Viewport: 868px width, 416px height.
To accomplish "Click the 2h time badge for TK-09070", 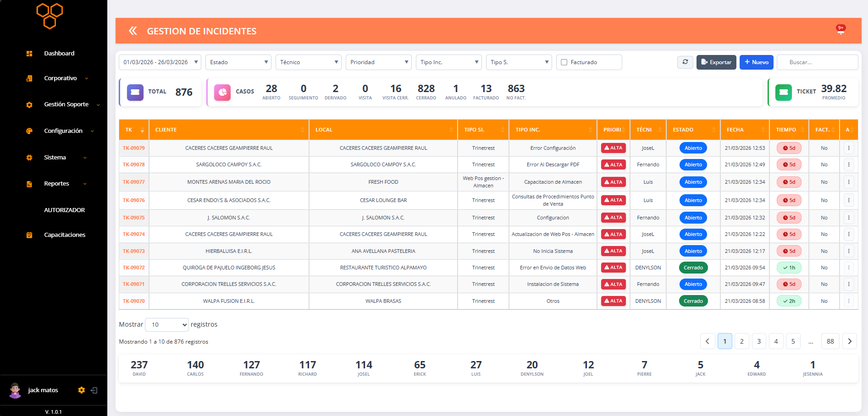I will point(789,301).
